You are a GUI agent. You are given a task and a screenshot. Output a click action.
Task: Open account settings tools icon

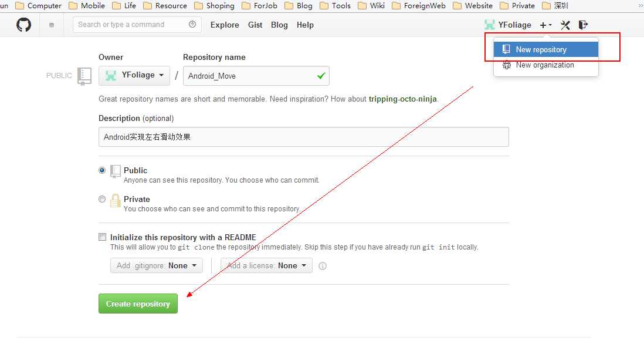(x=565, y=25)
